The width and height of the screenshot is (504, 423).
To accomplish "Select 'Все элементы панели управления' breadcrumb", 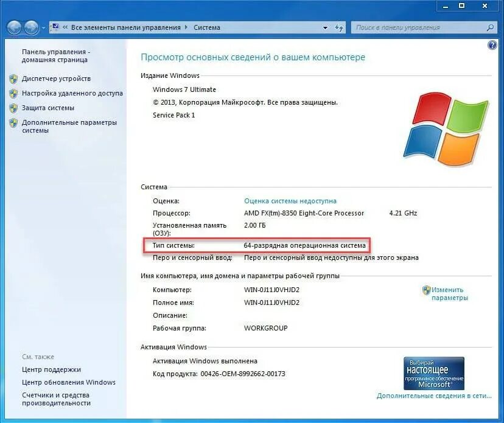I will pyautogui.click(x=125, y=27).
